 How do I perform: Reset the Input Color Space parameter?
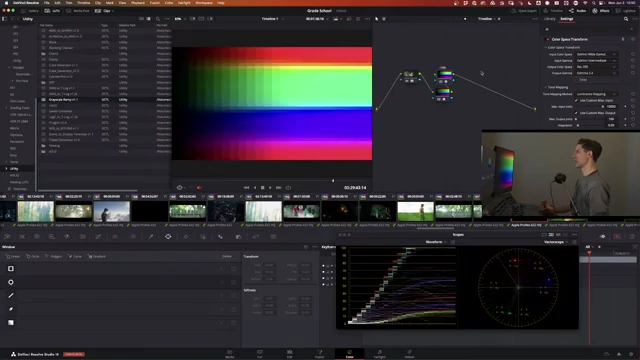(x=633, y=54)
